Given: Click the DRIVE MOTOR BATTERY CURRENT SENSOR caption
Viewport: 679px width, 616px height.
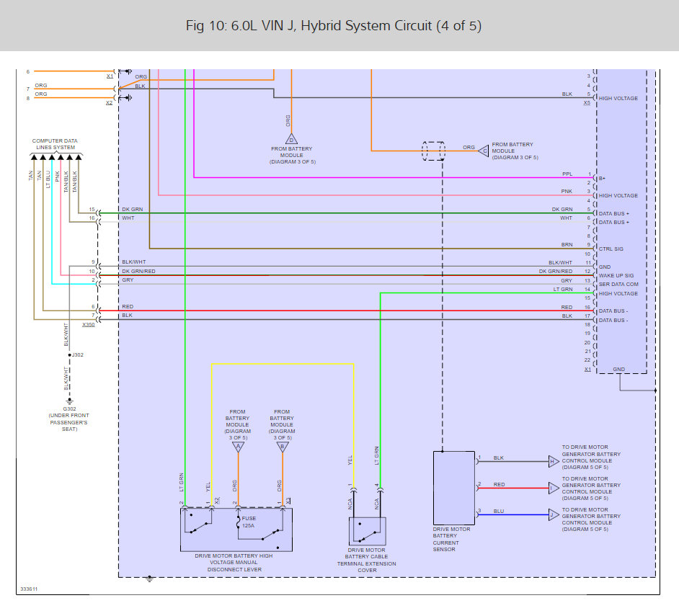Looking at the screenshot, I should click(451, 540).
